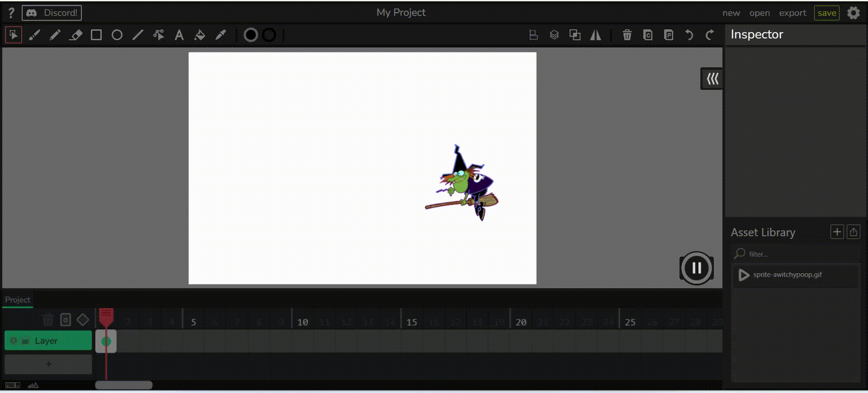Click the Flip icon in toolbar
This screenshot has width=868, height=393.
click(x=595, y=35)
